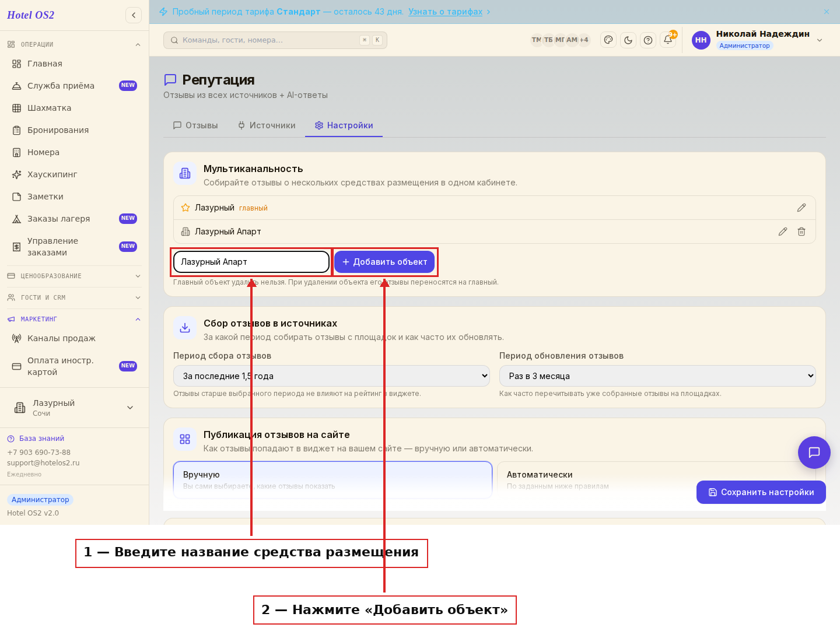Image resolution: width=840 pixels, height=638 pixels.
Task: Toggle dark mode moon icon
Action: click(x=628, y=40)
